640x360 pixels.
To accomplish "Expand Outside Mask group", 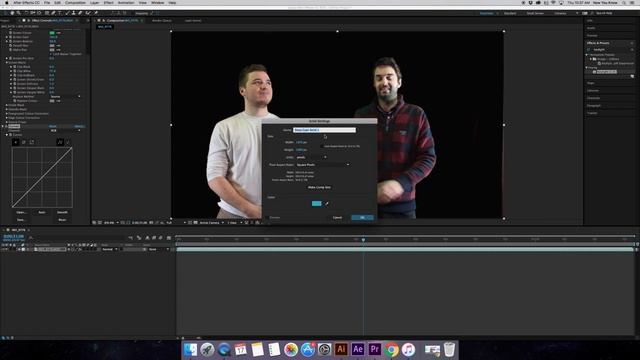I will (x=7, y=109).
